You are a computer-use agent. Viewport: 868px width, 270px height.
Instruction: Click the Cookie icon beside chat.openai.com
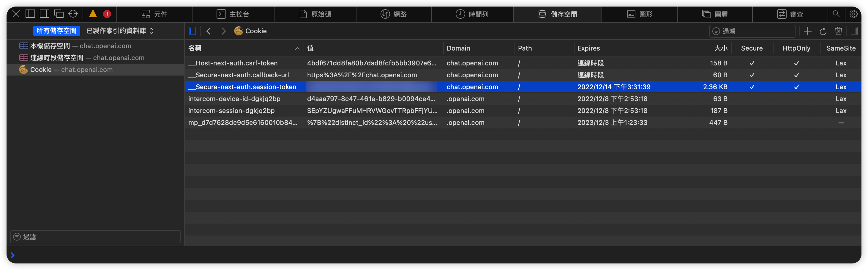tap(23, 70)
